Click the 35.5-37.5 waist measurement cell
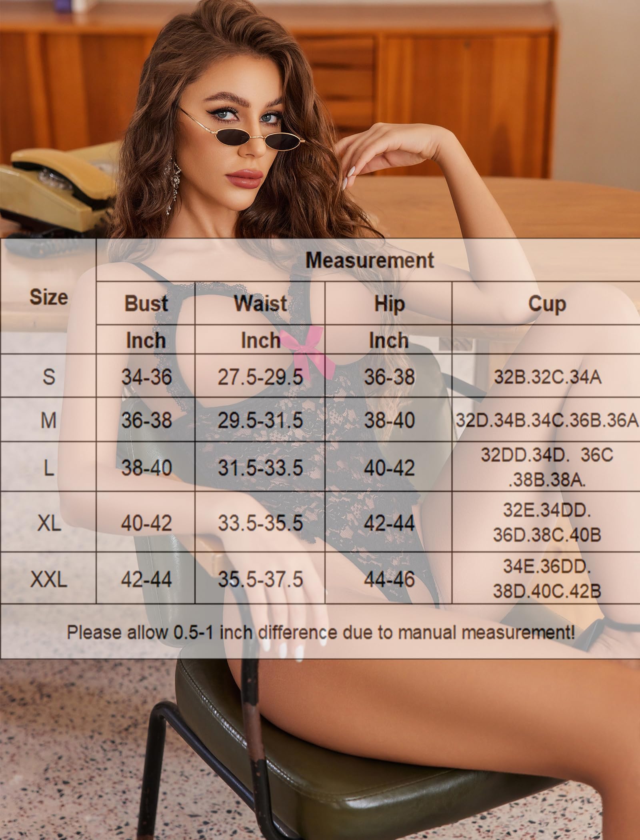The image size is (640, 840). 260,579
